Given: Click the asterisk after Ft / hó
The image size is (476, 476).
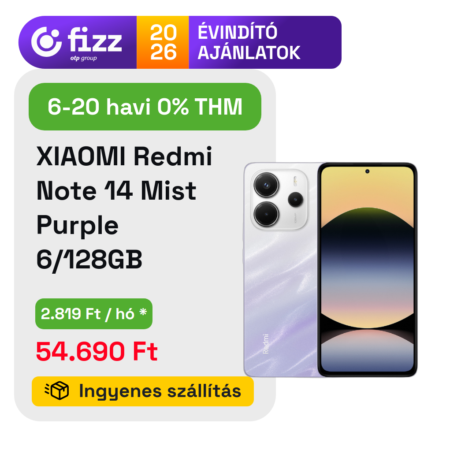Looking at the screenshot, I should (x=143, y=311).
